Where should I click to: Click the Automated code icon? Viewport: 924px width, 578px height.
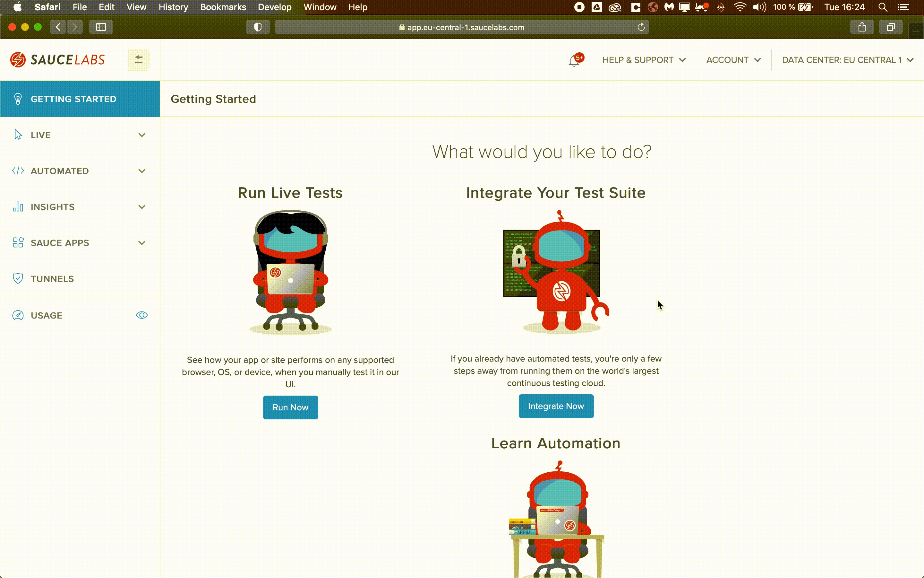pyautogui.click(x=18, y=171)
